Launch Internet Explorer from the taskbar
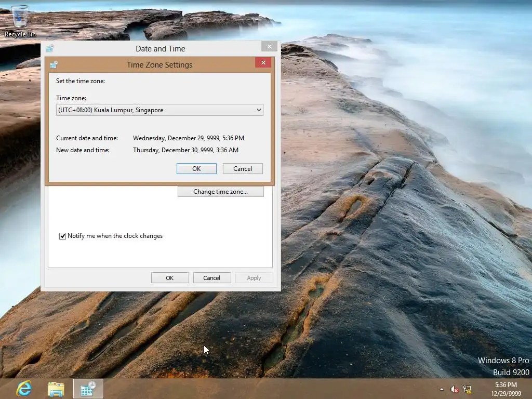The height and width of the screenshot is (399, 532). click(24, 389)
